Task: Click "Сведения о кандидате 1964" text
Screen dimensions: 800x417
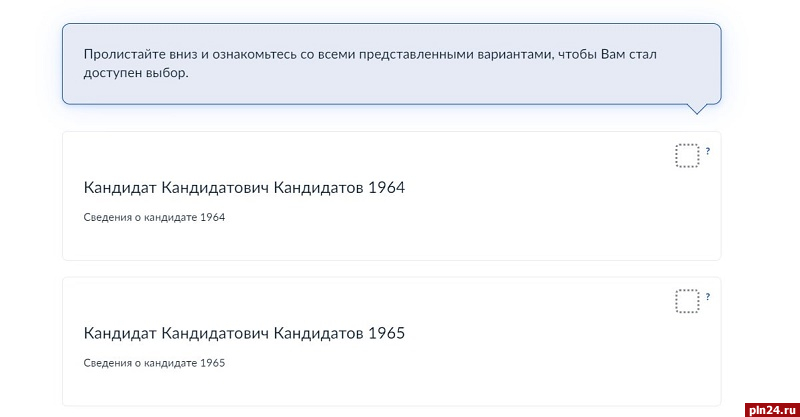Action: tap(154, 217)
